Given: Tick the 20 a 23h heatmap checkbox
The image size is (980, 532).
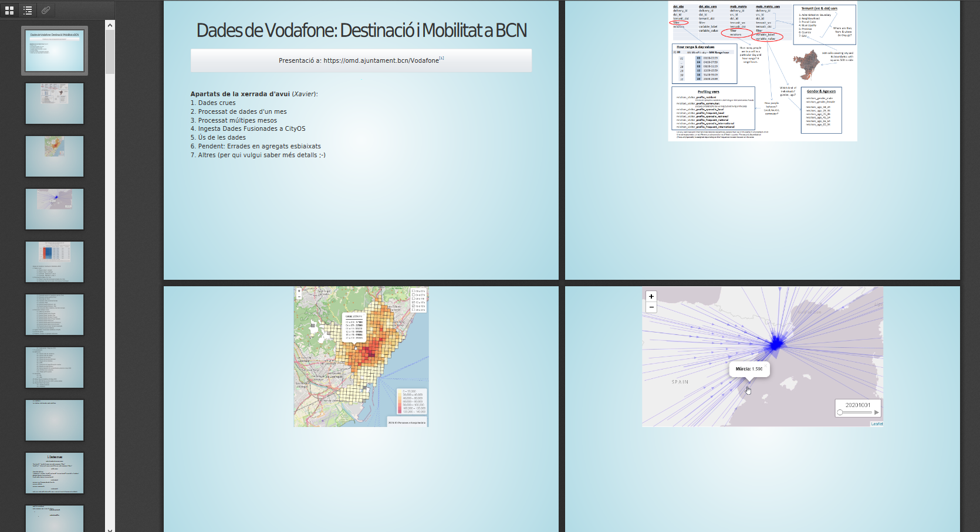Looking at the screenshot, I should (x=414, y=310).
